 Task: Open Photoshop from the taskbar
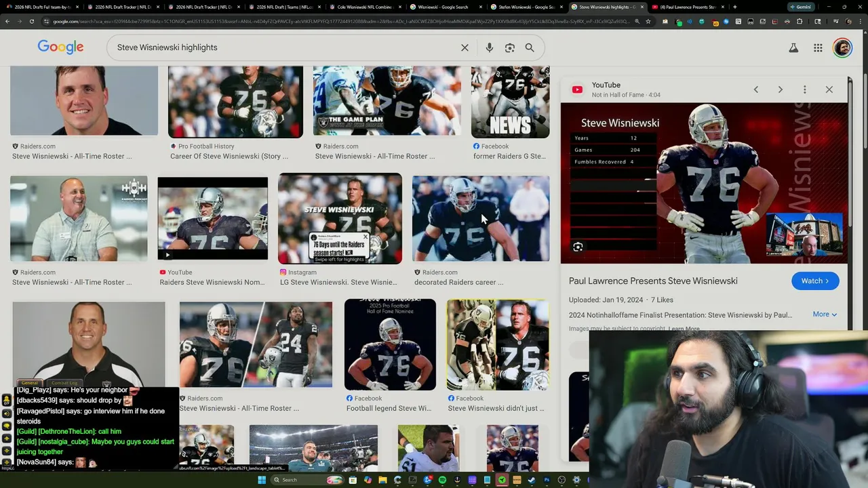(x=547, y=480)
